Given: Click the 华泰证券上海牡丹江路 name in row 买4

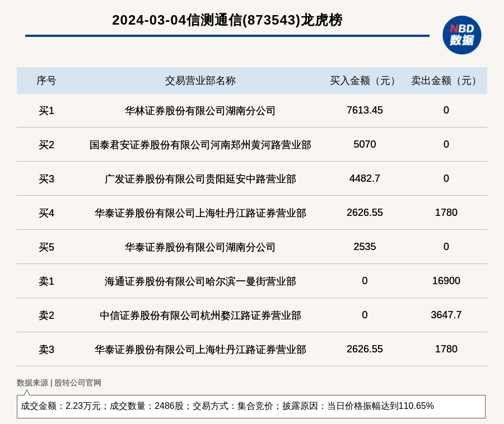Looking at the screenshot, I should (x=200, y=213).
